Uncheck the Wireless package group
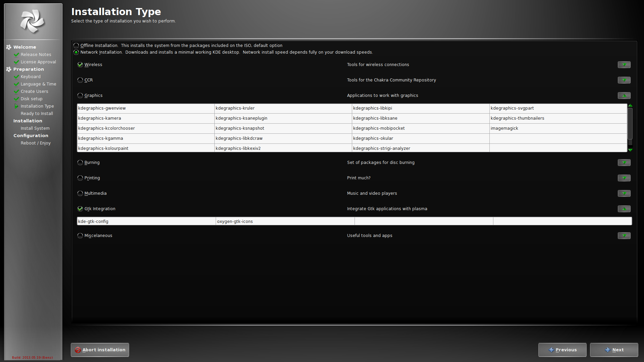 [x=80, y=65]
